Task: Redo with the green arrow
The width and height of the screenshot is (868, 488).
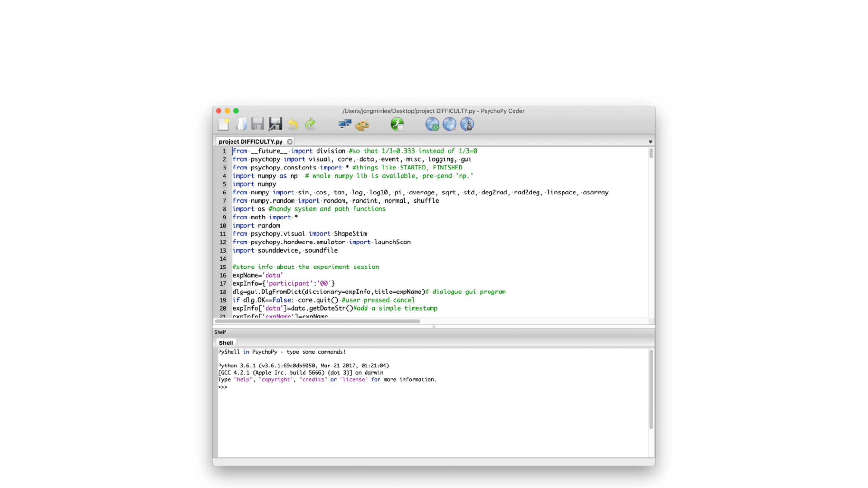Action: (310, 124)
